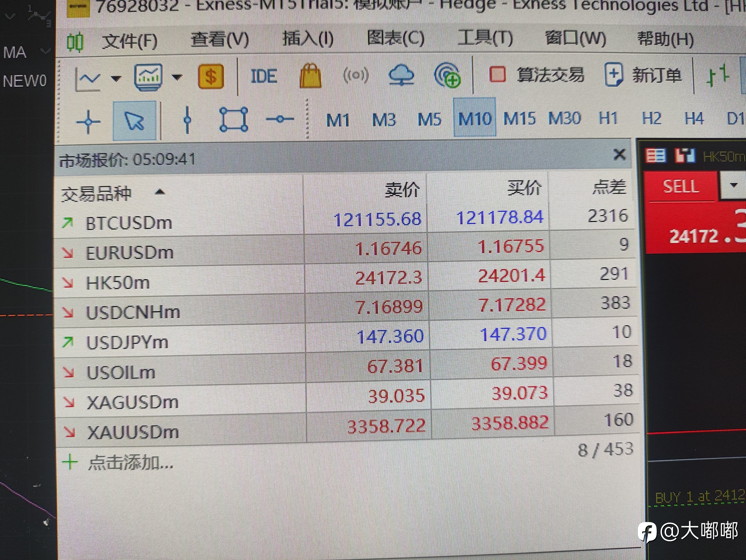Click BTCUSDm bid price 121155.68
This screenshot has width=746, height=560.
378,220
